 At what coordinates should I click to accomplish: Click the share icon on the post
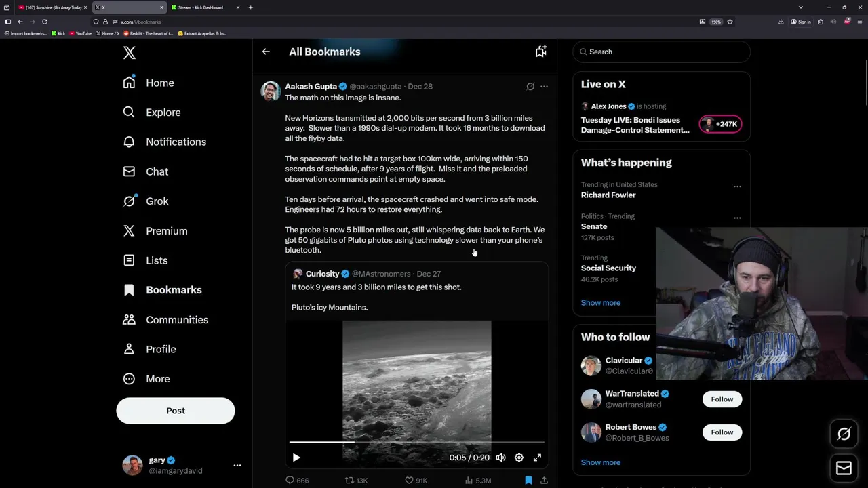[x=544, y=480]
